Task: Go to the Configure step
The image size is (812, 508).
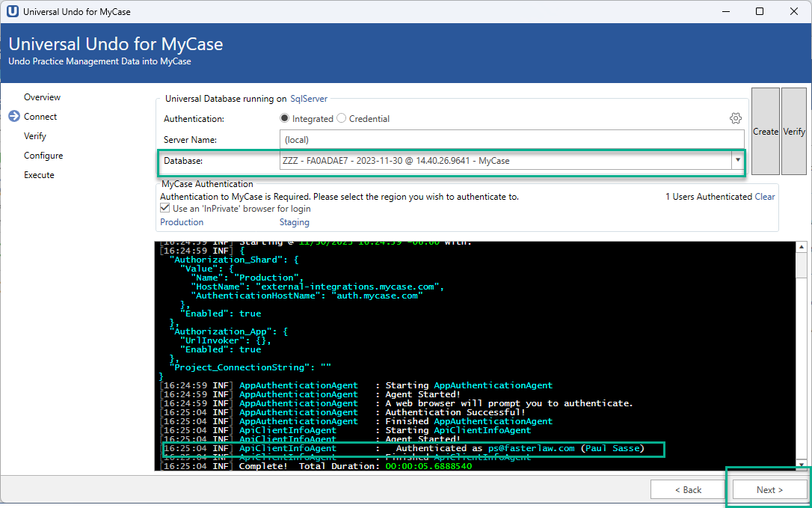Action: click(x=43, y=156)
